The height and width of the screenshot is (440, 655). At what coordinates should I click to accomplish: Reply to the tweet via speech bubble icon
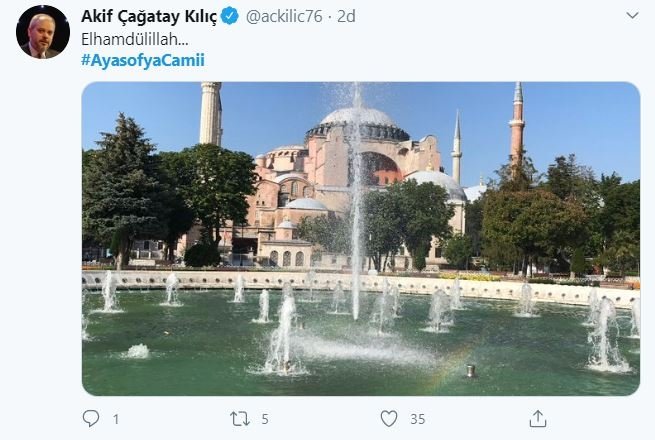pos(91,418)
